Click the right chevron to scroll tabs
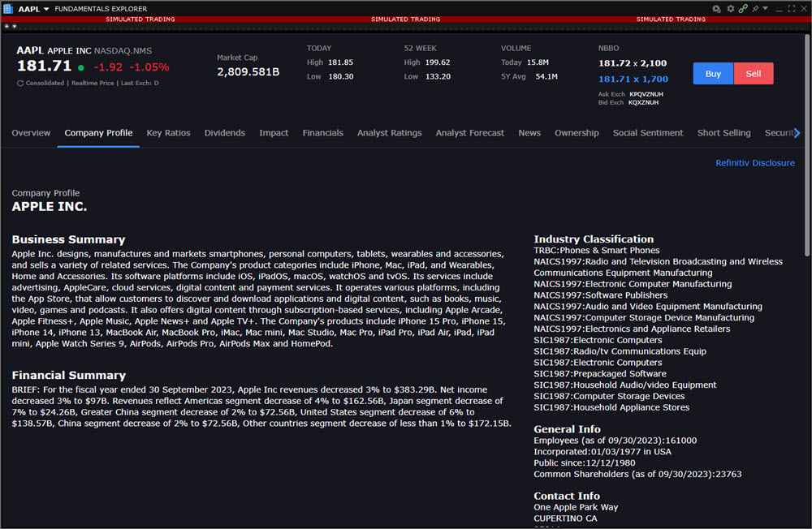This screenshot has height=529, width=812. (x=797, y=133)
